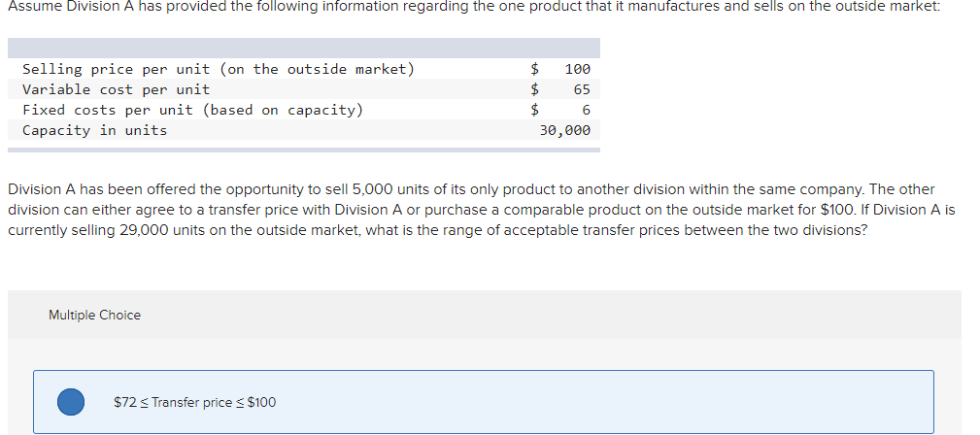
Task: Click the fixed cost value 6
Action: [x=587, y=110]
